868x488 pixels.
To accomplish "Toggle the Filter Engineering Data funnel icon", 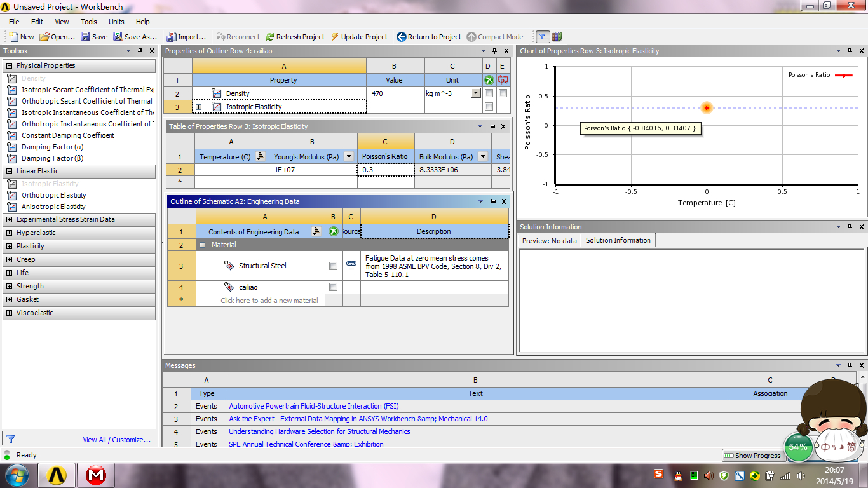I will click(542, 37).
